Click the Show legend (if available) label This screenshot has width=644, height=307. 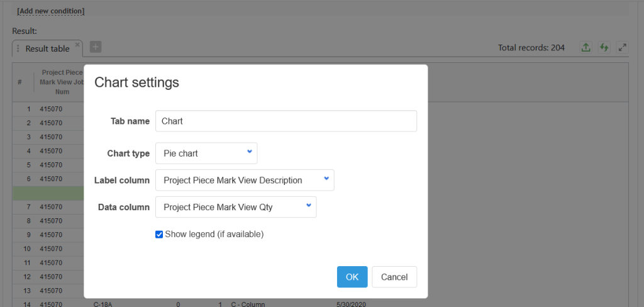214,235
